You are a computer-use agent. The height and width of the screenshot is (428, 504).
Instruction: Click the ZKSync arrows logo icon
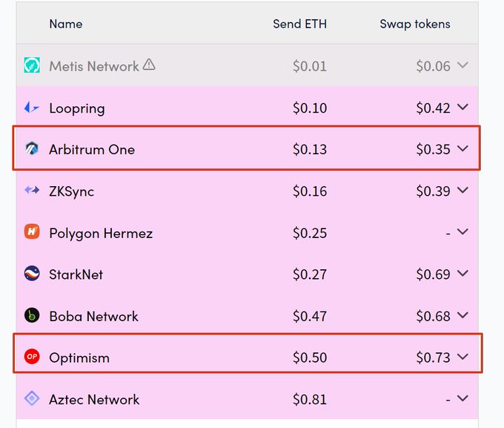pos(32,190)
